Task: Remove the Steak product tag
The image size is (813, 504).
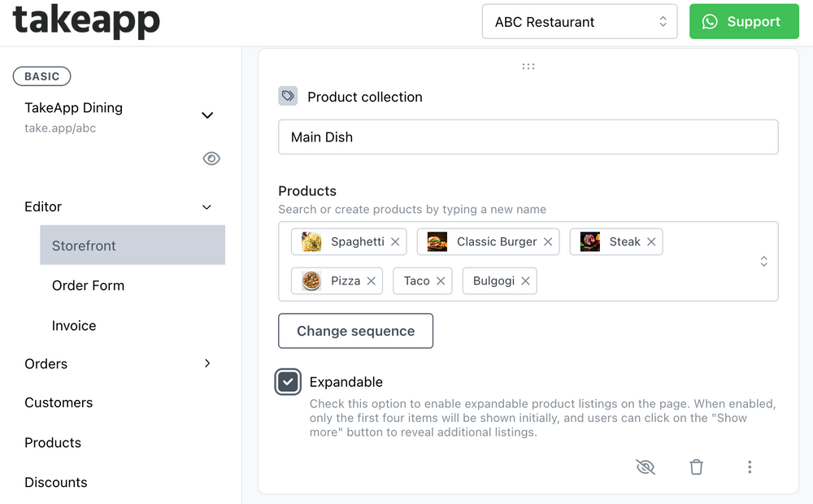Action: click(x=651, y=241)
